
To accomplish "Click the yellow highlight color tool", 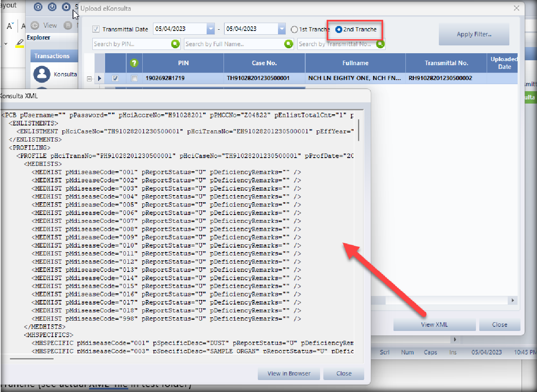I will [19, 43].
